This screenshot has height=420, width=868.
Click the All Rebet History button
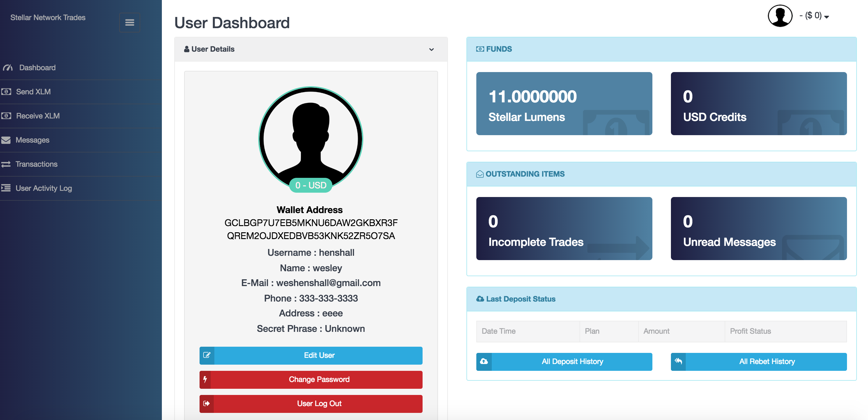point(767,362)
